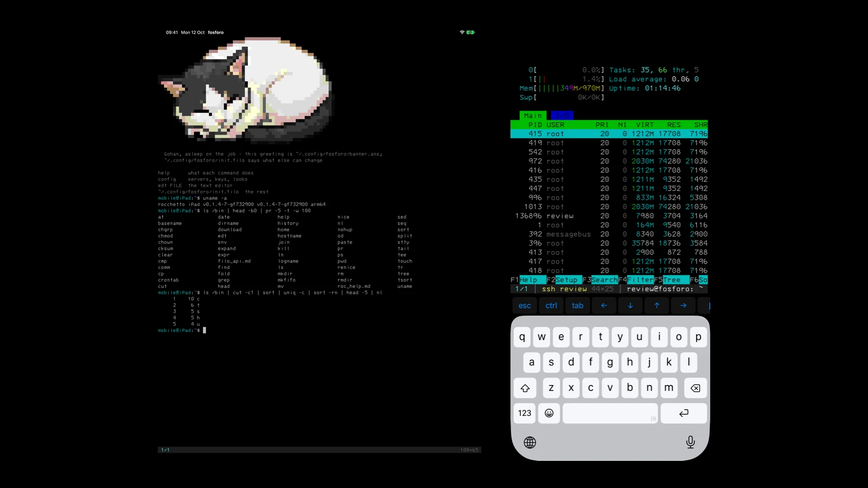Screen dimensions: 868x488
Task: Tap the right arrow key in accessory bar
Action: 684,305
